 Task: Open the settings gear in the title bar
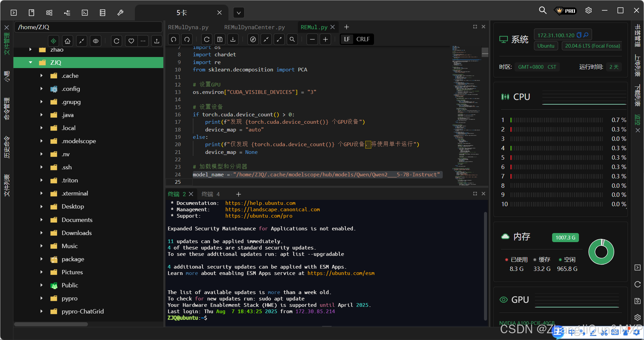[x=588, y=10]
